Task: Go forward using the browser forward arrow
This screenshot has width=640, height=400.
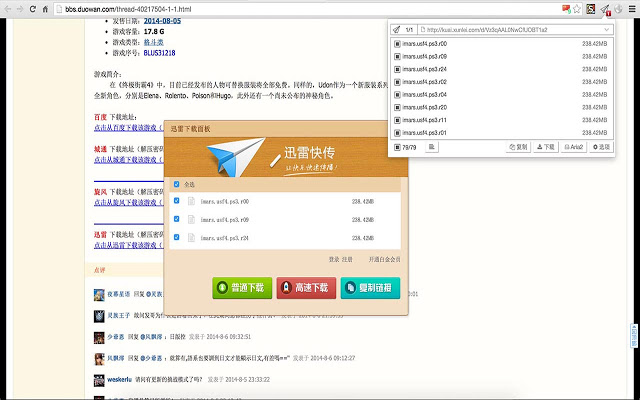Action: coord(20,9)
